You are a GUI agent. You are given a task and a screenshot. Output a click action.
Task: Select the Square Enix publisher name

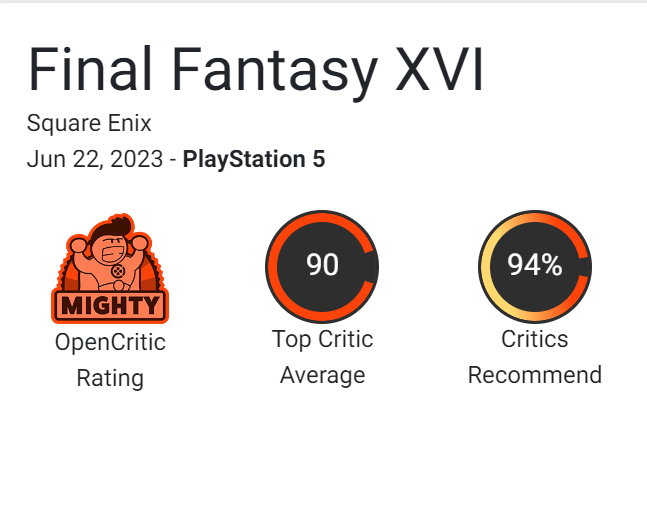tap(89, 125)
